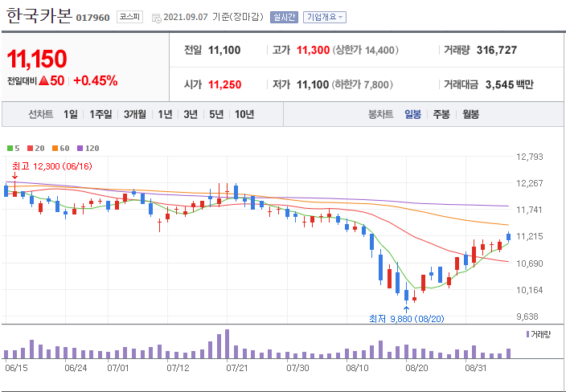This screenshot has height=392, width=566.
Task: Select the 3개월 line chart tab
Action: point(135,114)
